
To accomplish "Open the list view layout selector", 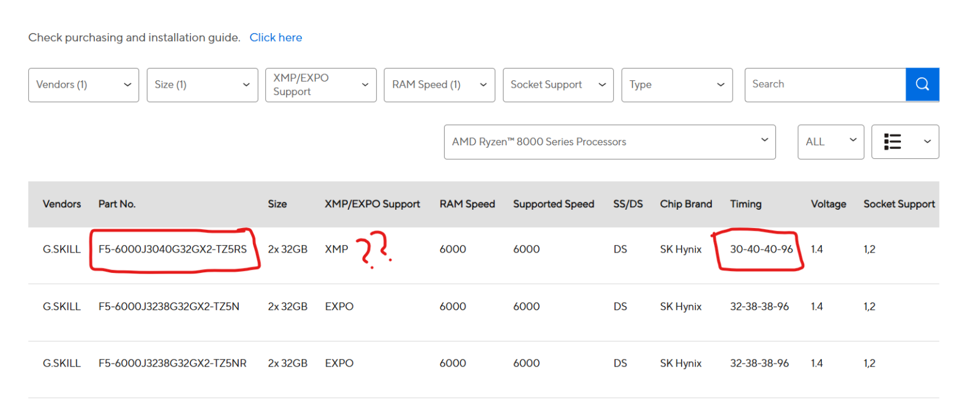I will [x=905, y=142].
